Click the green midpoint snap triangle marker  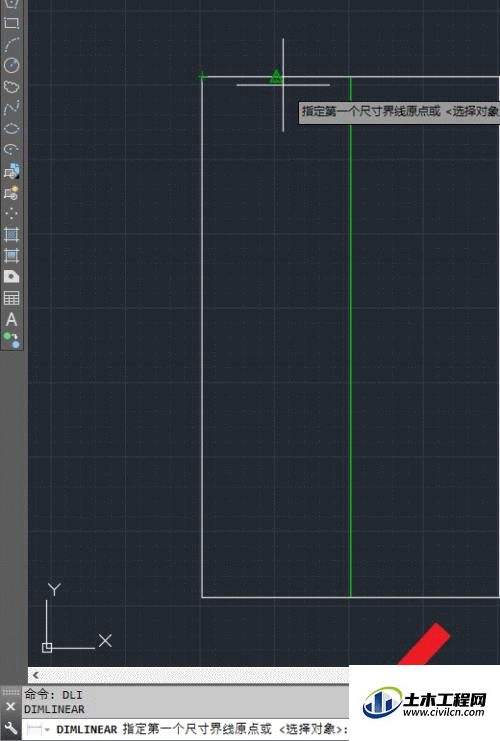[x=276, y=77]
